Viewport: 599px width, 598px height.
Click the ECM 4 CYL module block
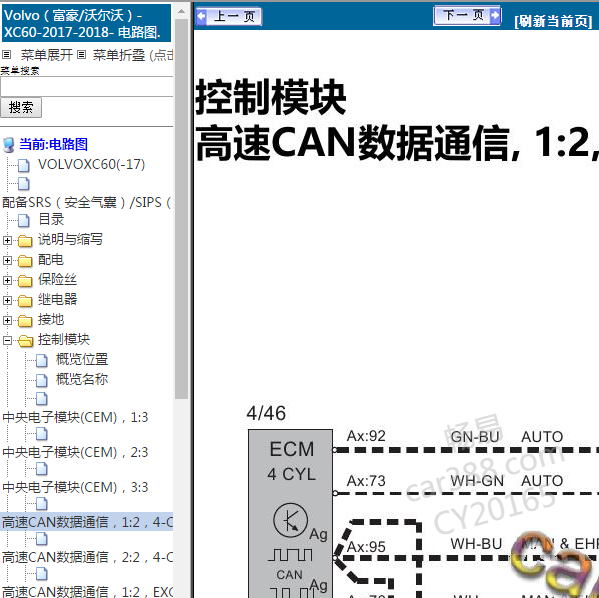(x=290, y=514)
